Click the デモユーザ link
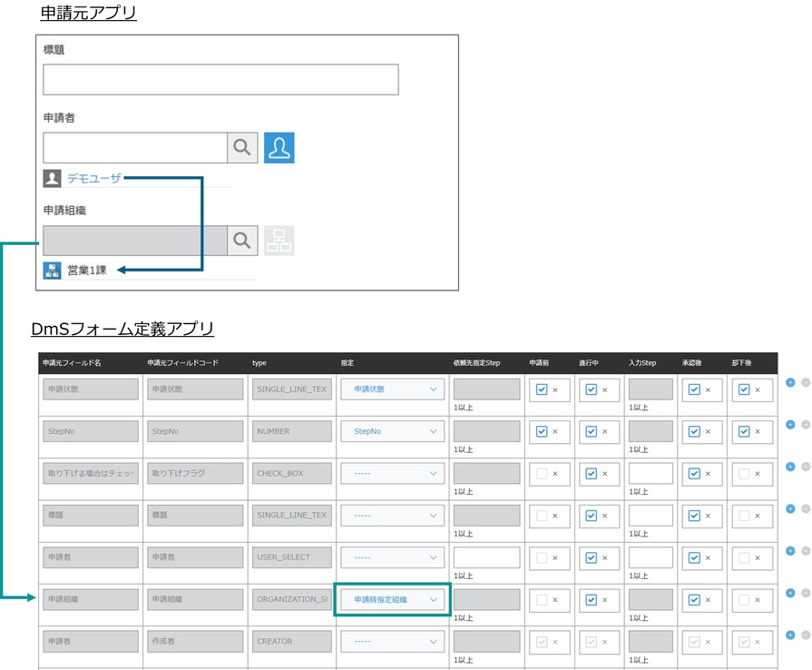This screenshot has width=812, height=670. (x=93, y=179)
